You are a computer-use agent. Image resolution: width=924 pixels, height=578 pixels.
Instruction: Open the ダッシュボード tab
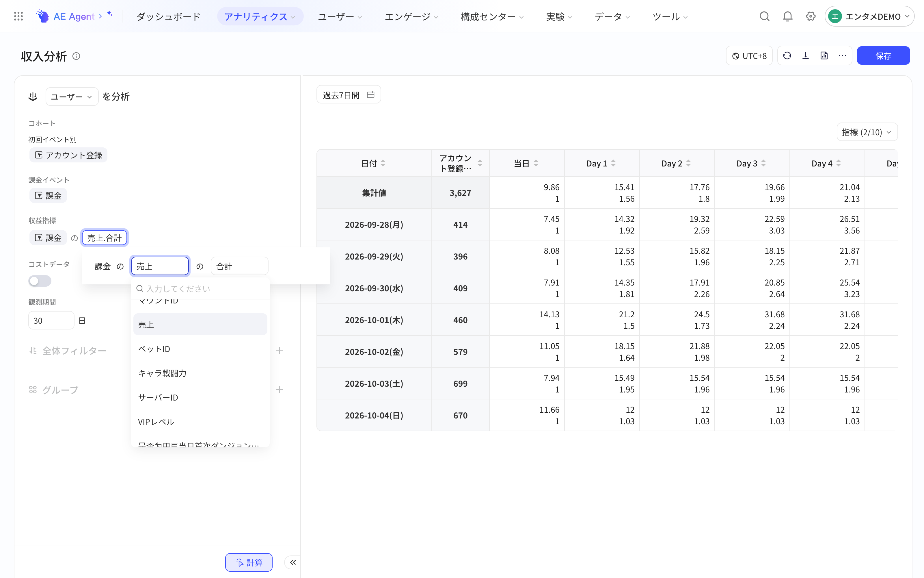[168, 16]
